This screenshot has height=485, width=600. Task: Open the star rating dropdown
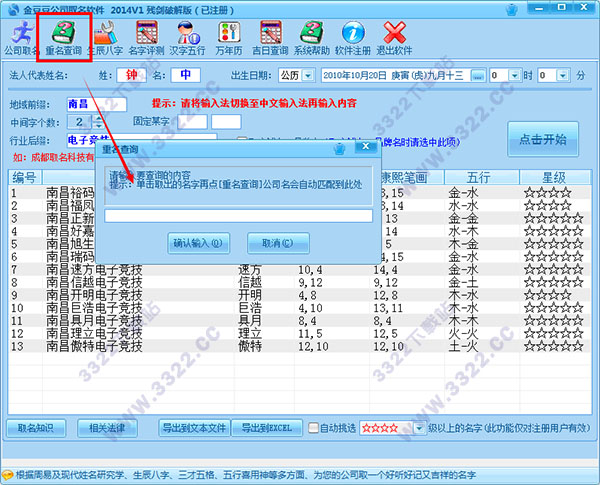pyautogui.click(x=419, y=428)
